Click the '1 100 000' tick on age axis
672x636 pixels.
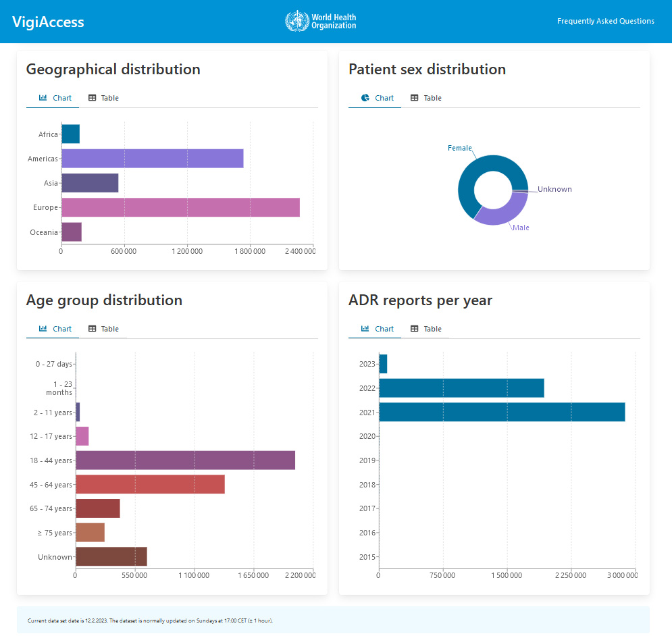tap(194, 575)
